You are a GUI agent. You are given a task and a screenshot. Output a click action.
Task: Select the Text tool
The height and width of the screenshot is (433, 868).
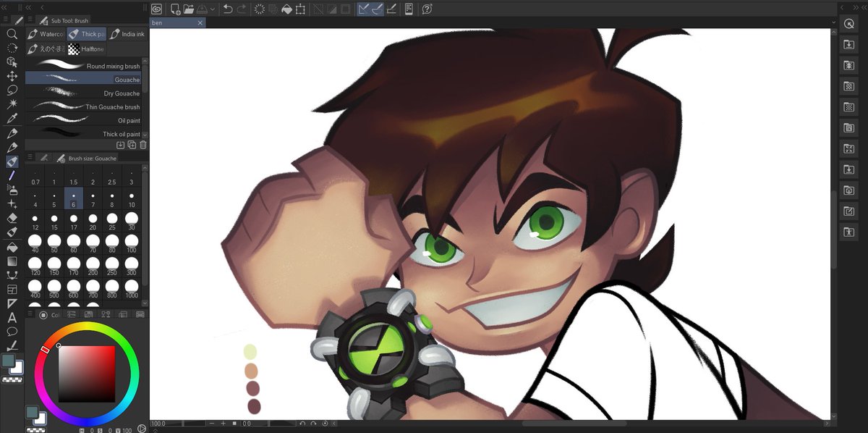[x=12, y=317]
